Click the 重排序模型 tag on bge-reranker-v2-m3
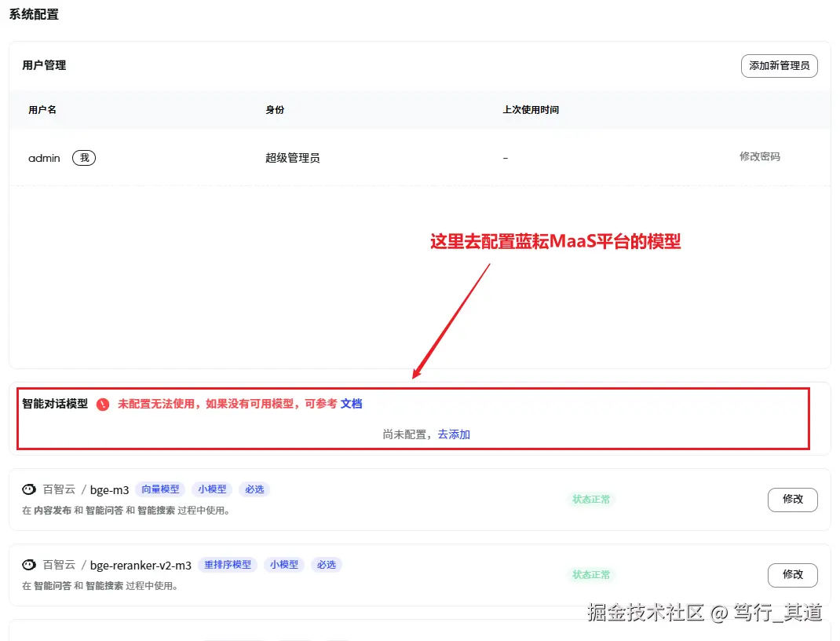This screenshot has height=641, width=840. point(228,564)
